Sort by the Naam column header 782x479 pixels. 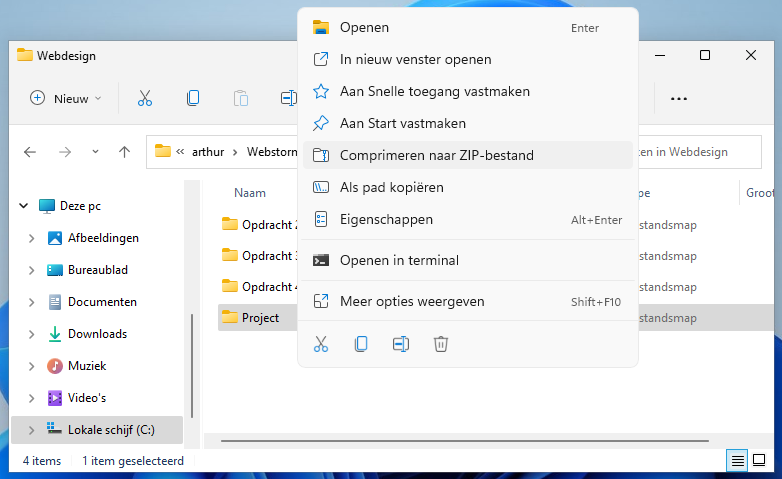[250, 193]
